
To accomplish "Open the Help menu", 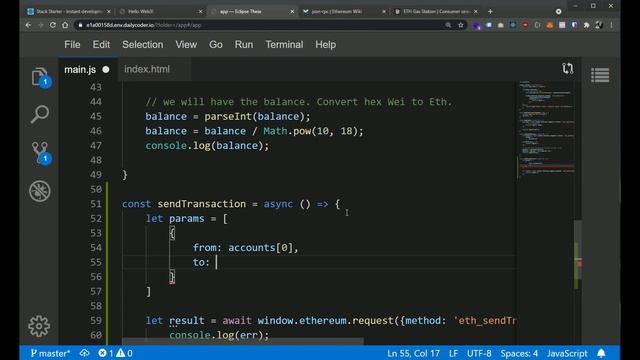I will tap(325, 44).
